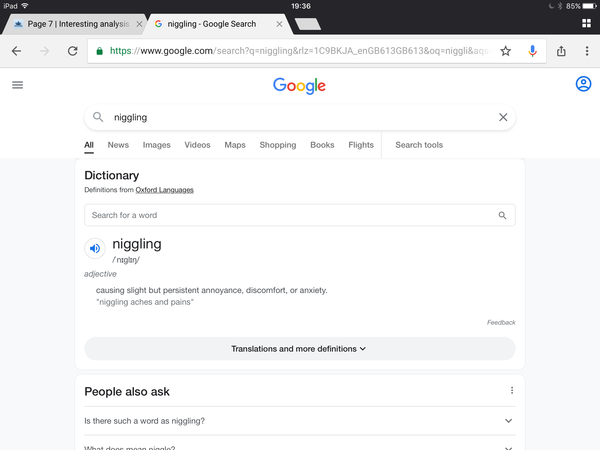Open the Oxford Languages link
The height and width of the screenshot is (450, 600).
(165, 190)
